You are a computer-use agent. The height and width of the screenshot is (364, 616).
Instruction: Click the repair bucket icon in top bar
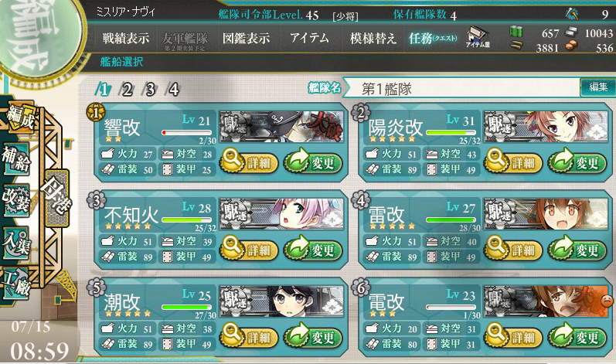coord(572,15)
